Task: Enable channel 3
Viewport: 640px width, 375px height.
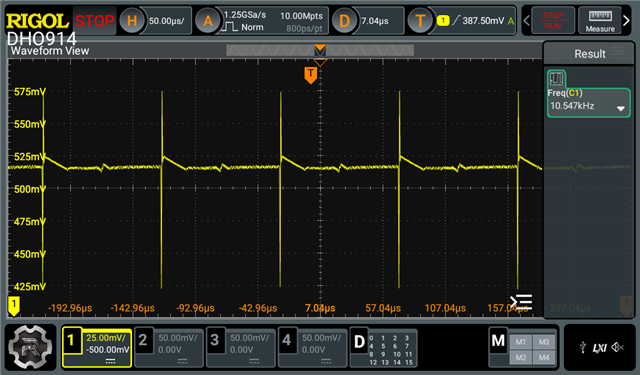Action: pyautogui.click(x=240, y=348)
